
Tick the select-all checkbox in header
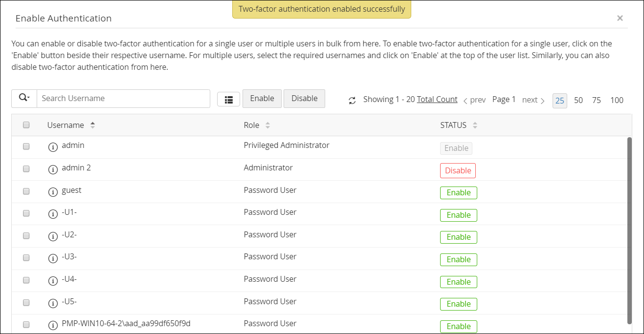(x=26, y=125)
